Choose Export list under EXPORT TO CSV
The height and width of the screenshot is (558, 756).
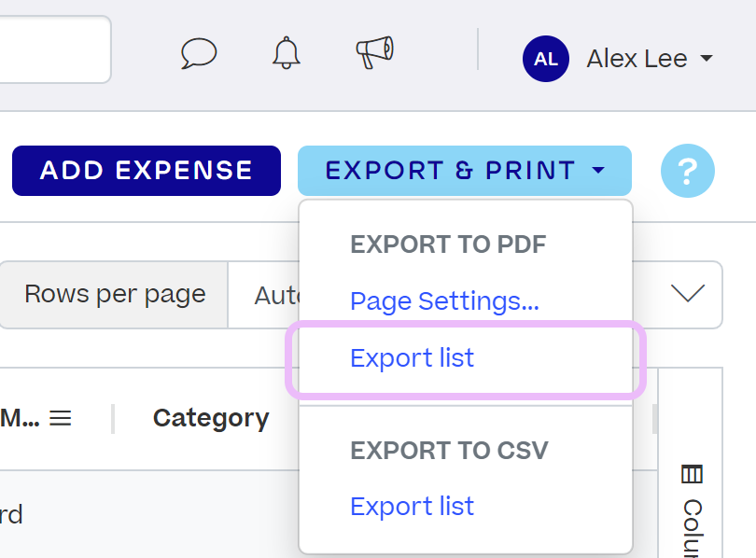413,507
